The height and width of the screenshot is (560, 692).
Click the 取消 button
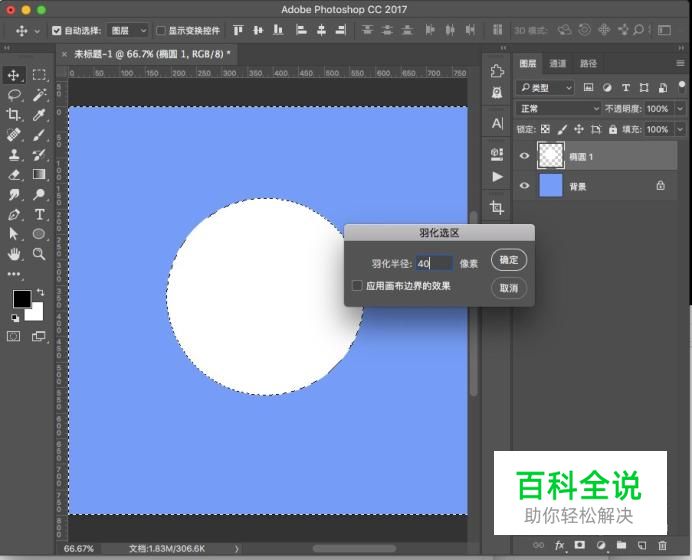coord(508,288)
